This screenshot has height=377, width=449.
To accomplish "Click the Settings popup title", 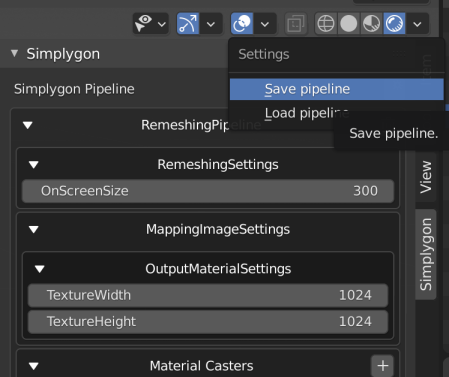I will pos(264,54).
